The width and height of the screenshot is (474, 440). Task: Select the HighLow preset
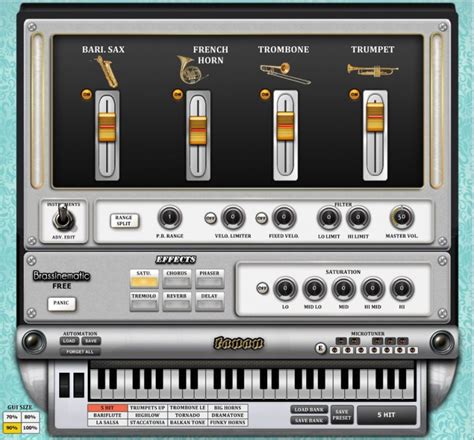coord(148,415)
